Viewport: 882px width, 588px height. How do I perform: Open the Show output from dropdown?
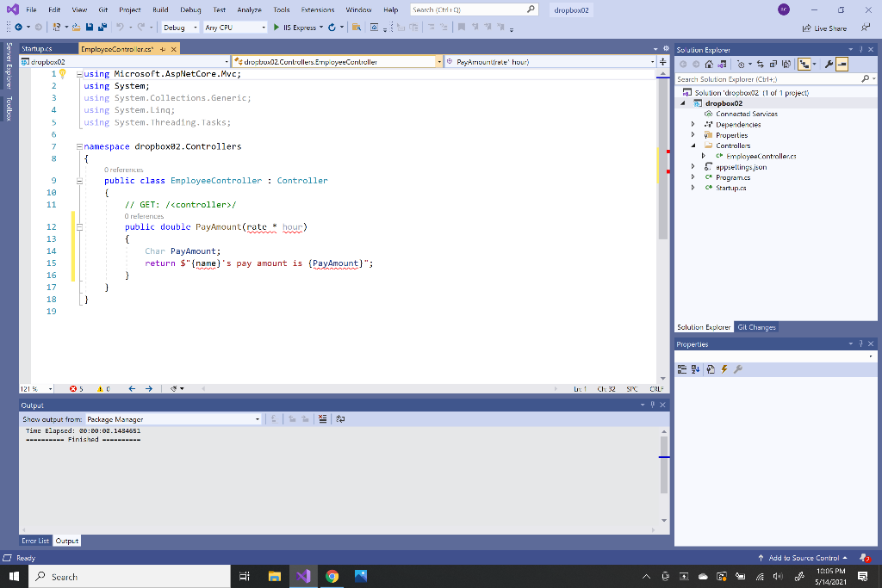point(174,419)
